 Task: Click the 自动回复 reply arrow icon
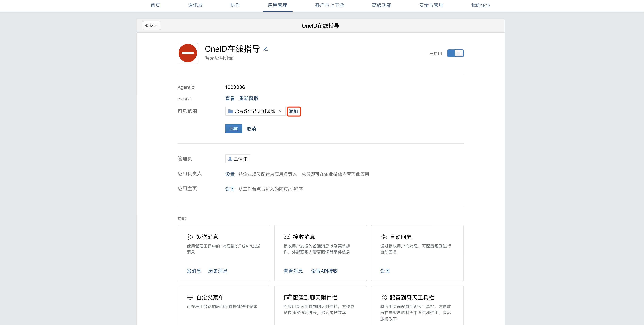pyautogui.click(x=384, y=237)
